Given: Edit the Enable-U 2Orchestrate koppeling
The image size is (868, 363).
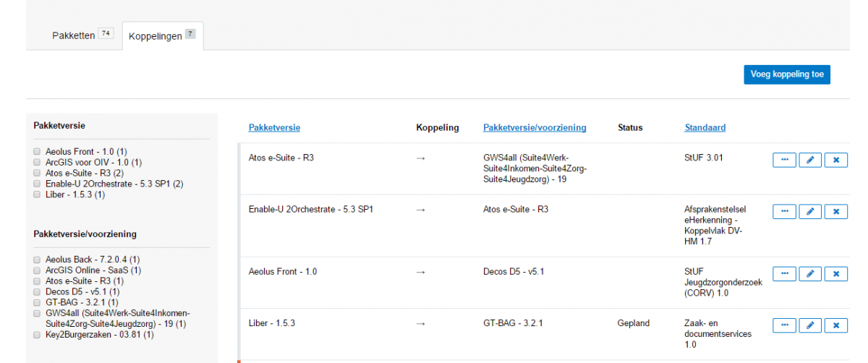Looking at the screenshot, I should [810, 211].
